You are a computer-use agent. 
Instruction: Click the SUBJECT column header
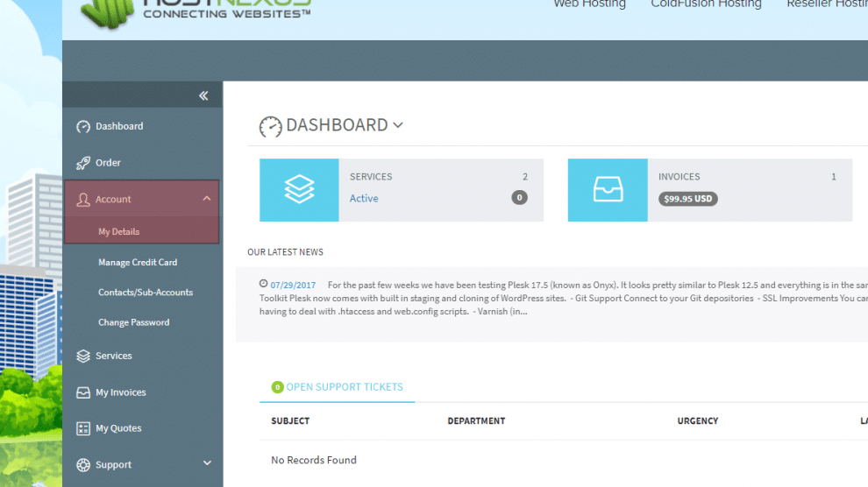pyautogui.click(x=290, y=420)
